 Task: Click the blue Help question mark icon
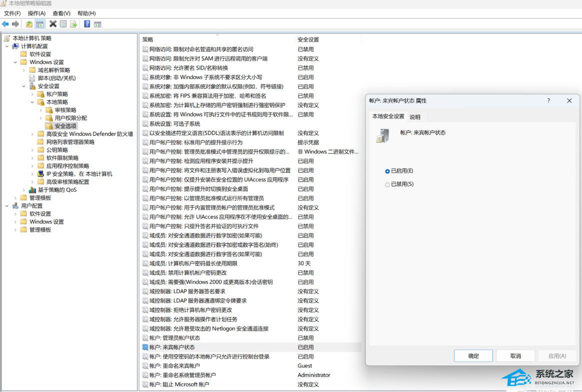pyautogui.click(x=87, y=24)
